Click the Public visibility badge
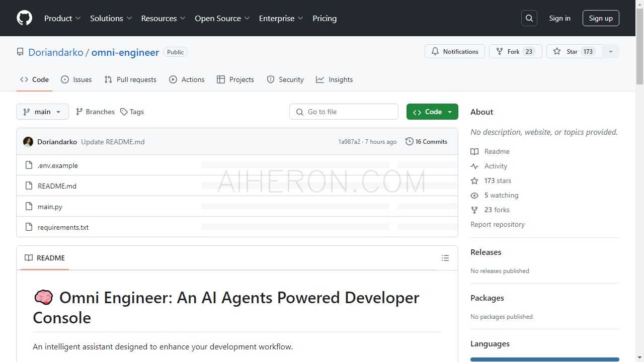This screenshot has width=644, height=362. coord(176,52)
